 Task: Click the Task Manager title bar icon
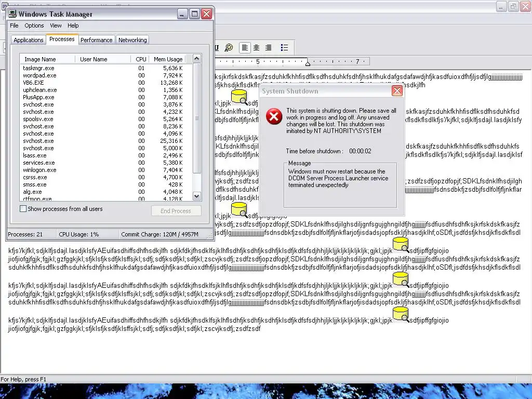(x=12, y=14)
